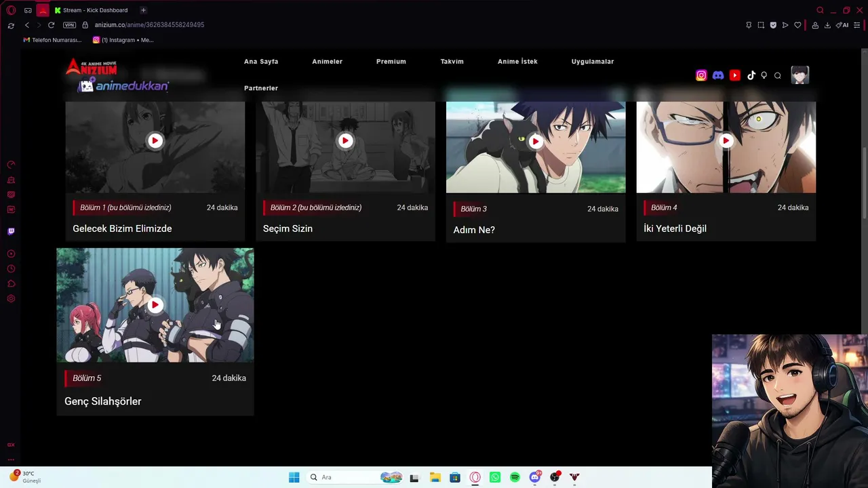Screen dimensions: 868x488
Task: Click the browser tab search magnifier
Action: (820, 10)
